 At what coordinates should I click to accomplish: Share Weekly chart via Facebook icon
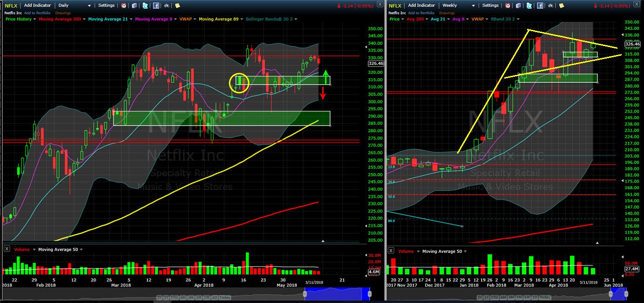tap(540, 6)
